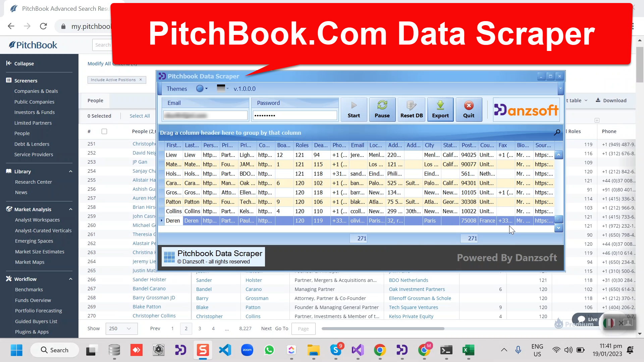The image size is (644, 362).
Task: Toggle the Include Active Positions filter
Action: click(141, 80)
